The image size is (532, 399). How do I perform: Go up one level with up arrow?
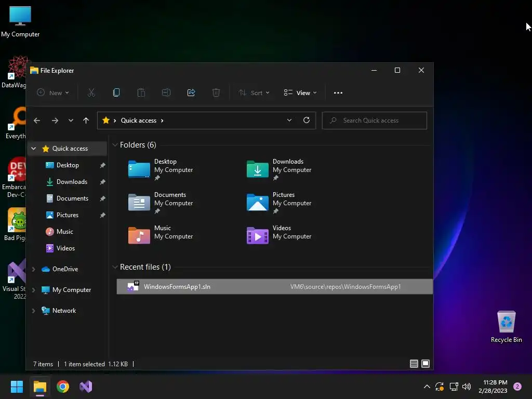pyautogui.click(x=86, y=121)
